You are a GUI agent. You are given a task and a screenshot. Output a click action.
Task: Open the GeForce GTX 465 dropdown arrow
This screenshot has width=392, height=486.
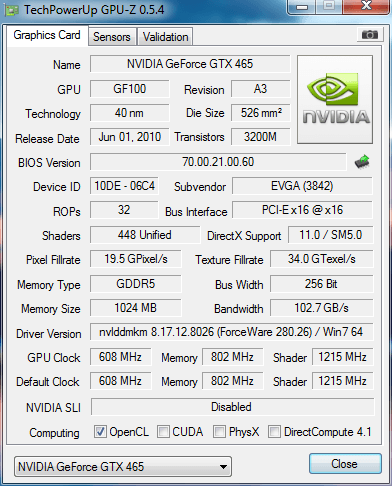click(x=224, y=467)
